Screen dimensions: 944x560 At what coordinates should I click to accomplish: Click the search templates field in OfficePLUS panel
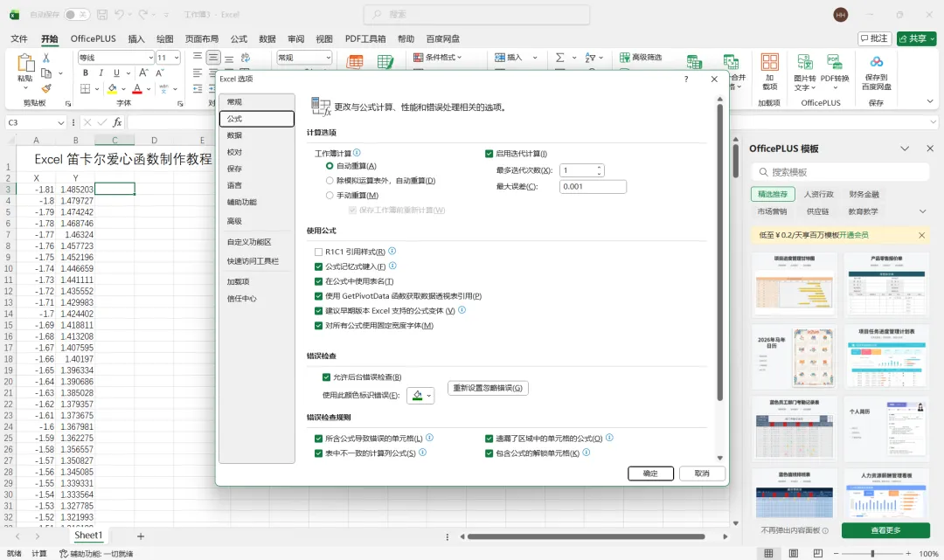pos(840,172)
